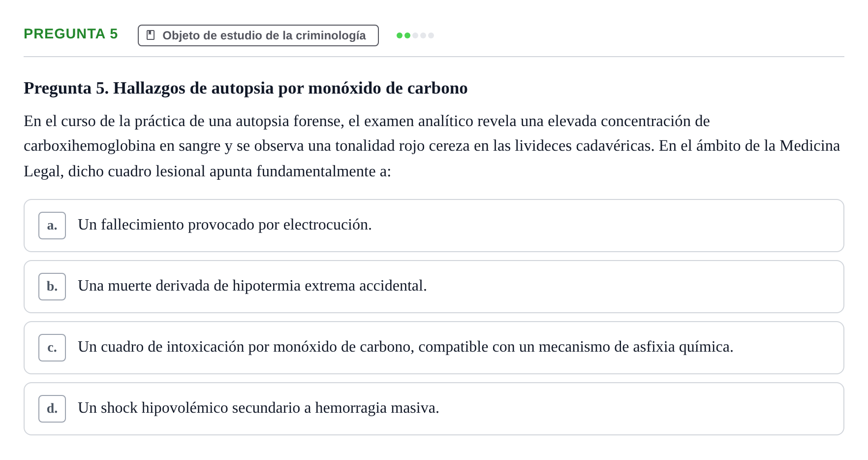This screenshot has width=868, height=460.
Task: Choose shock hipovolémico hemorragia masiva option
Action: (434, 409)
